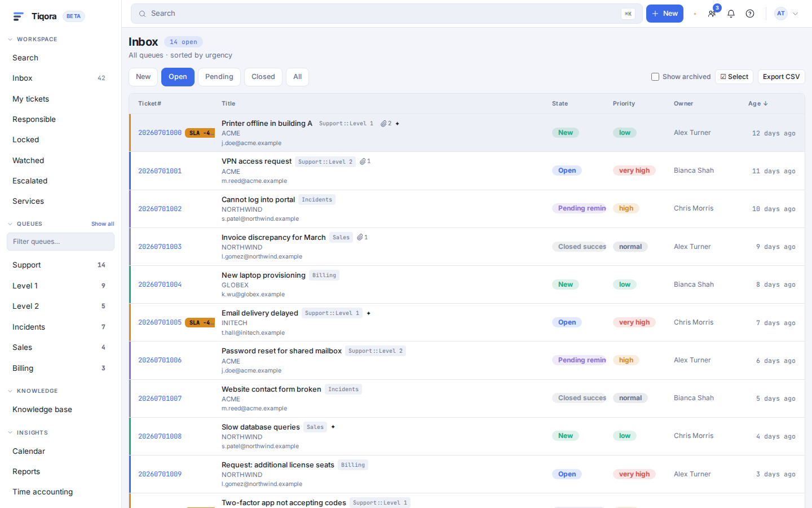Image resolution: width=812 pixels, height=508 pixels.
Task: Click the SLA badge on ticket 20260701000
Action: click(200, 133)
